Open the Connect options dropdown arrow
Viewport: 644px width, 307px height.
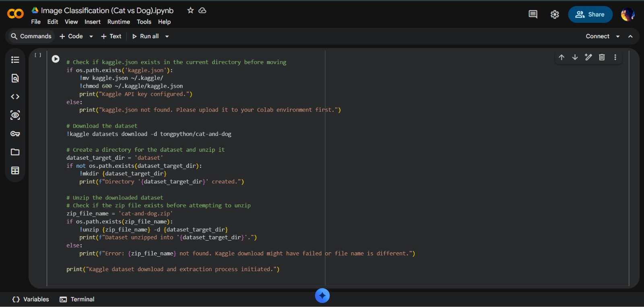click(x=618, y=36)
